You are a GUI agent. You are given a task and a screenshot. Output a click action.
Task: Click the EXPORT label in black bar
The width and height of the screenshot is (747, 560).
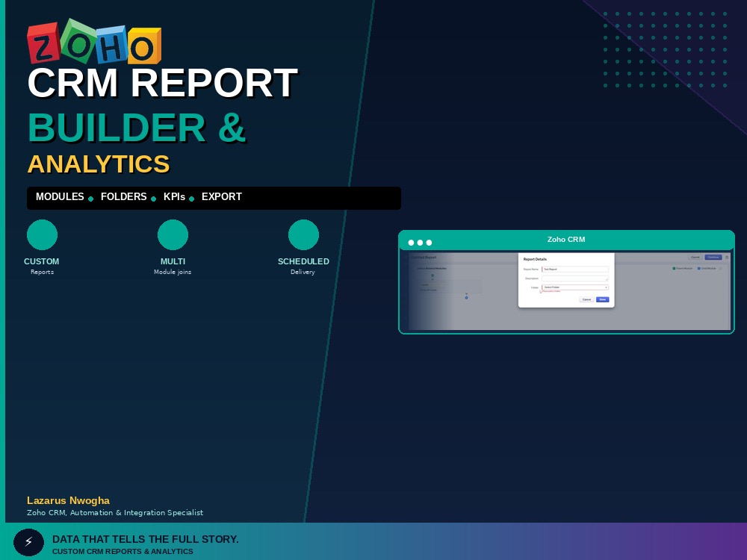click(222, 196)
